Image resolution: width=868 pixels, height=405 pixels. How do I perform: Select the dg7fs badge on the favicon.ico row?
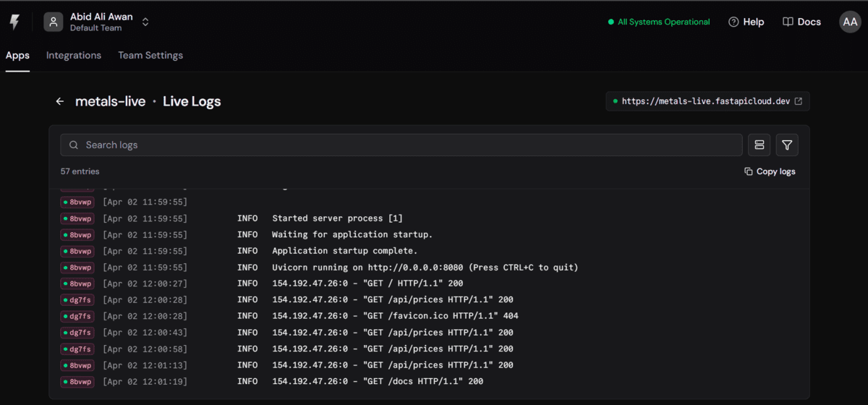pyautogui.click(x=77, y=316)
